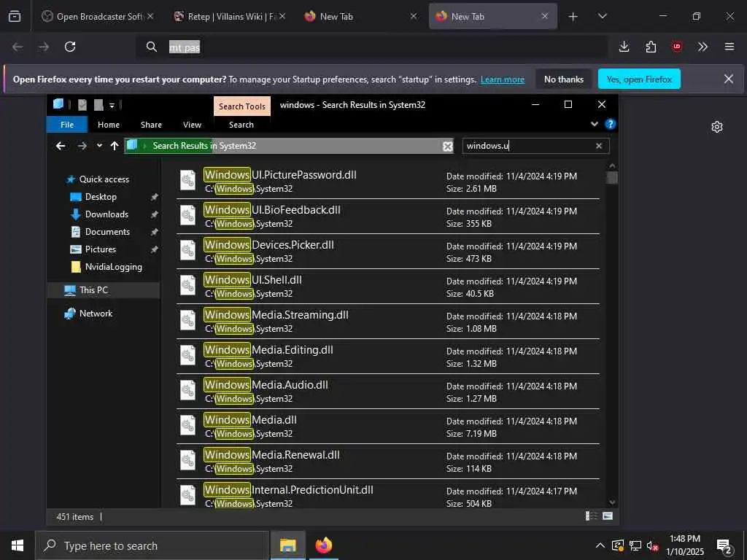Select Quick access in navigation pane
747x560 pixels.
click(104, 179)
